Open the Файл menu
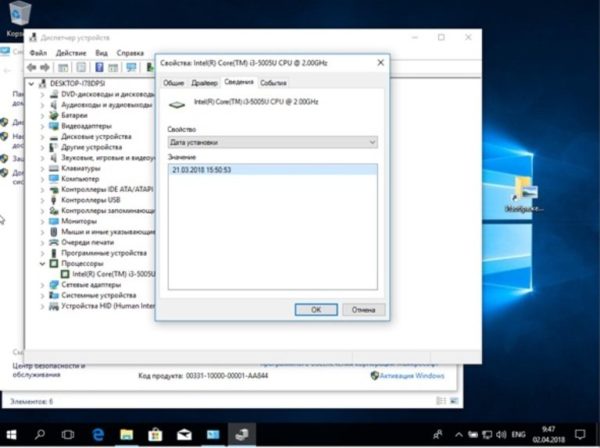 pos(38,53)
